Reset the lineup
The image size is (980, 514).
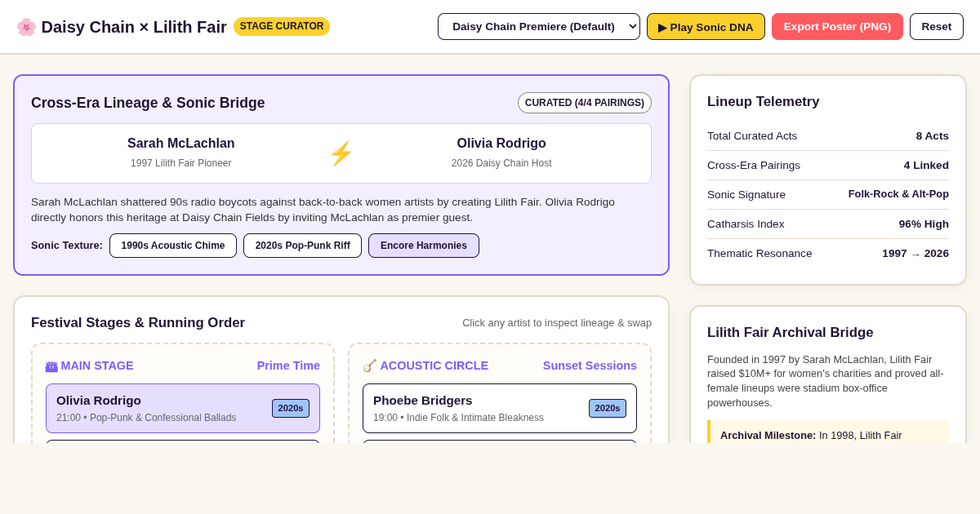pos(937,26)
